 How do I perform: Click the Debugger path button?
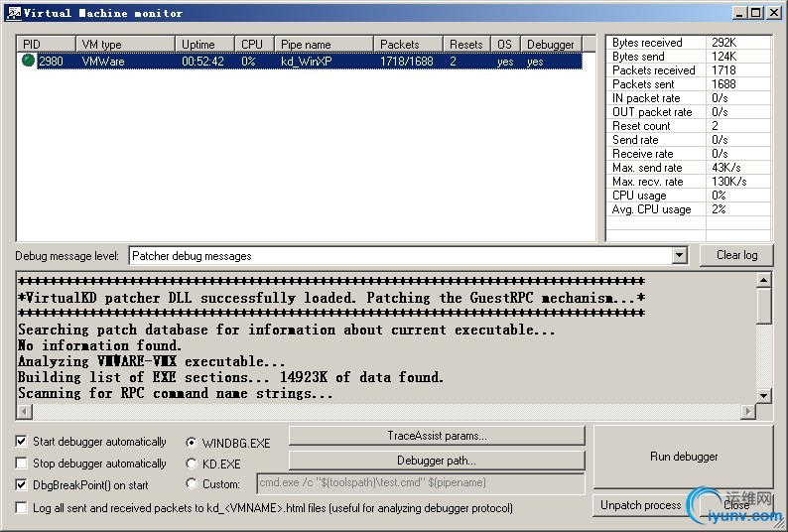437,461
